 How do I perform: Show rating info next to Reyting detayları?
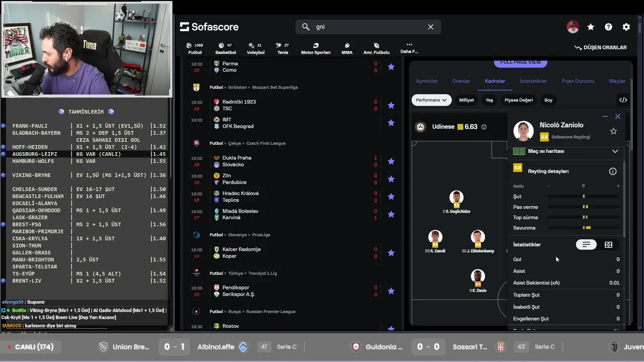click(613, 171)
